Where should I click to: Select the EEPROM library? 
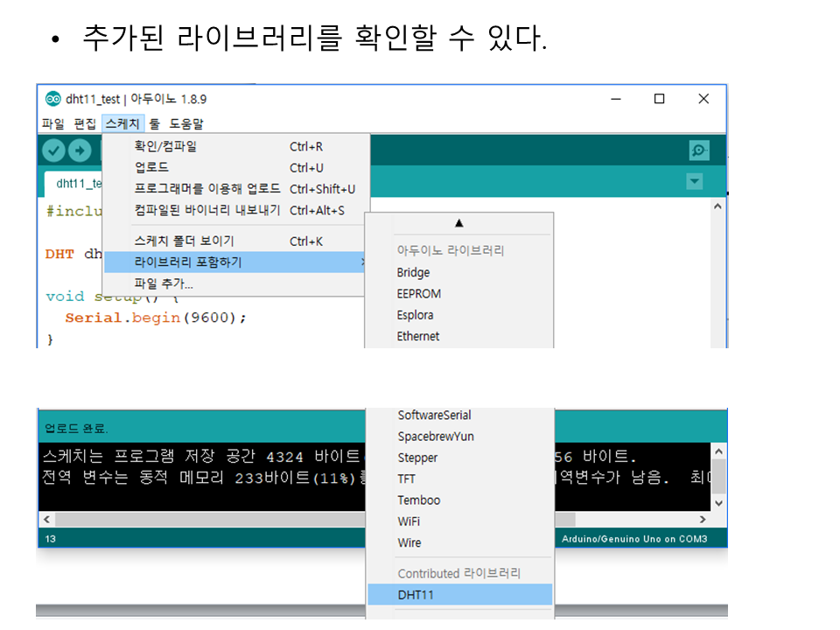coord(459,294)
